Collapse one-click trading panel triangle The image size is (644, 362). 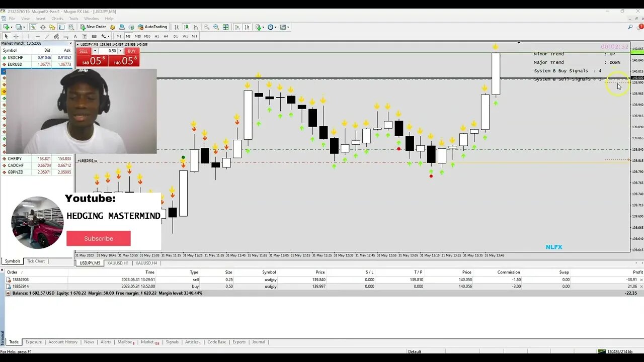[x=77, y=44]
